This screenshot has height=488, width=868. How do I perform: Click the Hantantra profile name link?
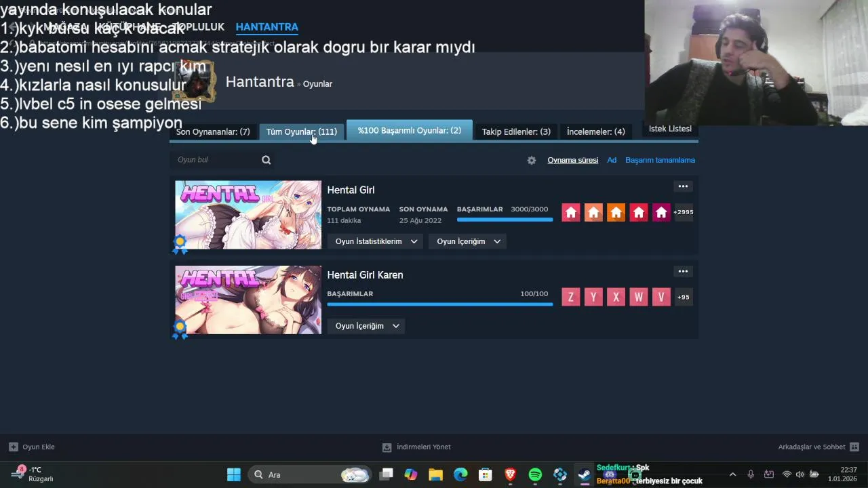pos(260,82)
